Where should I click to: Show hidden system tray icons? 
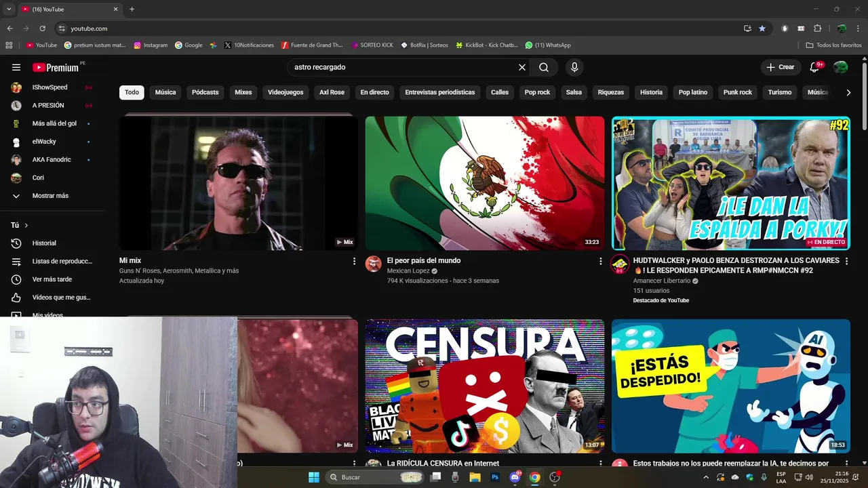[706, 477]
